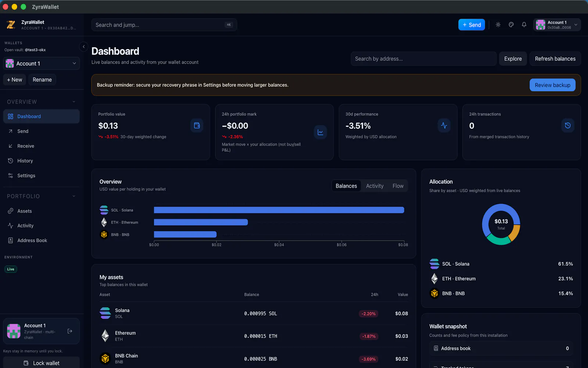Screen dimensions: 588x368
Task: Click the log out icon beside Account 1
Action: 70,331
